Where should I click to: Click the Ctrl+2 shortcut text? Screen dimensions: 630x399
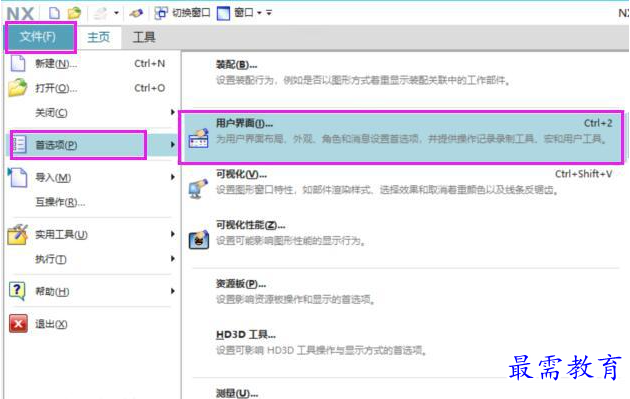598,123
